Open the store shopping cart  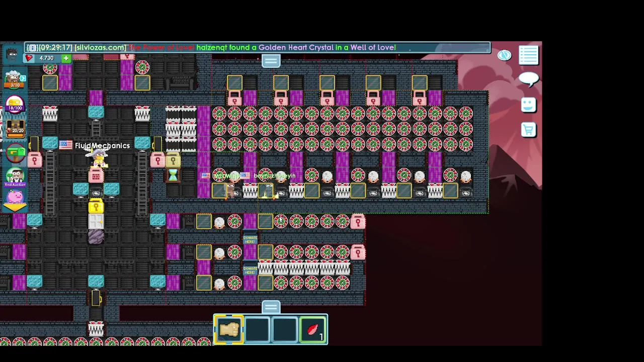coord(528,130)
